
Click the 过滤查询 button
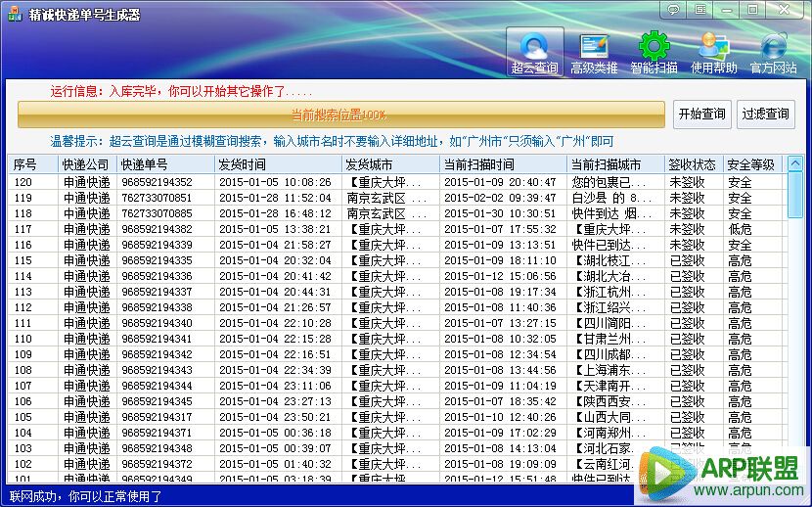[765, 114]
